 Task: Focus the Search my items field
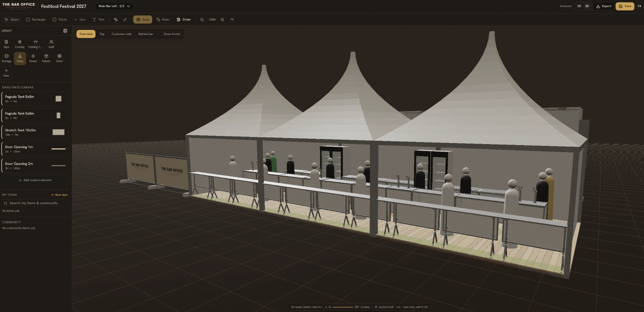coord(35,203)
